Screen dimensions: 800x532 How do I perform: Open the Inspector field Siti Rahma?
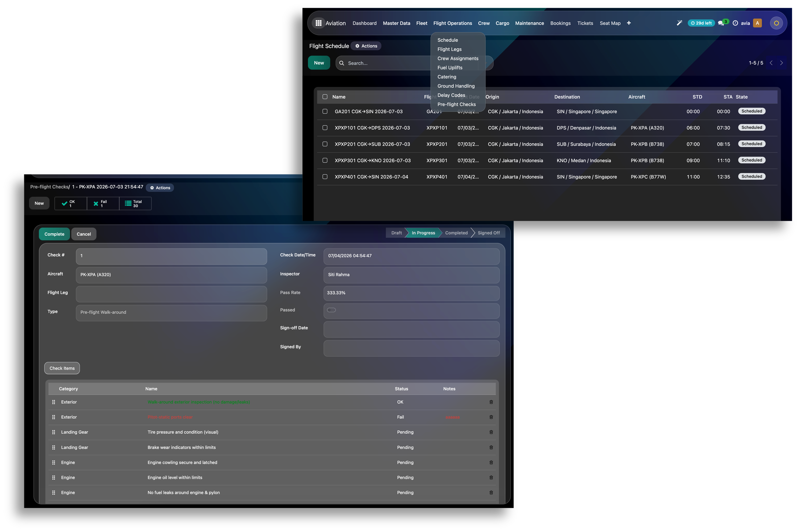[x=411, y=275]
